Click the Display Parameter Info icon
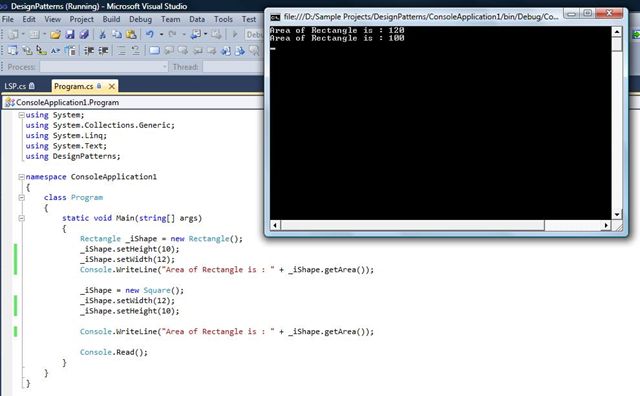The width and height of the screenshot is (640, 396). tap(27, 50)
